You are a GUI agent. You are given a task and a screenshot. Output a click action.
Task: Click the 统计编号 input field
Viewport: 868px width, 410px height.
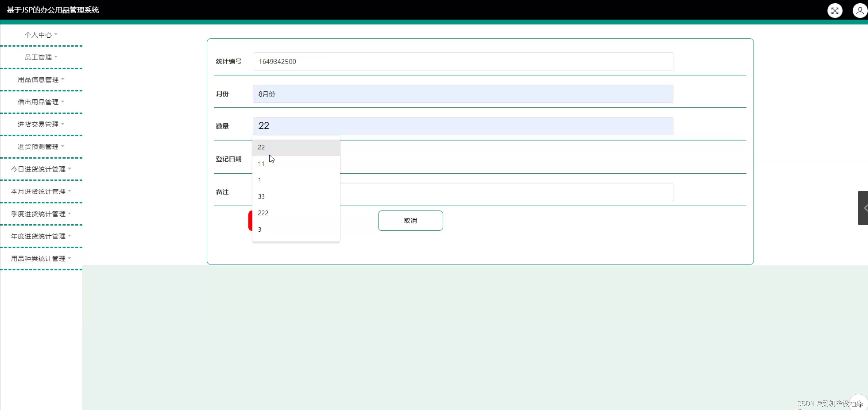(463, 61)
